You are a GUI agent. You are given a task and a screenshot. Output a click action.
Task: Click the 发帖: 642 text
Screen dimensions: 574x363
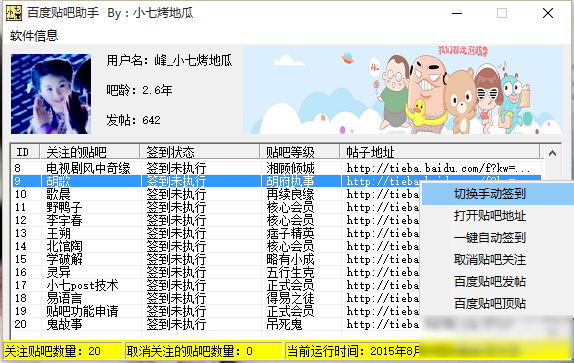(133, 120)
